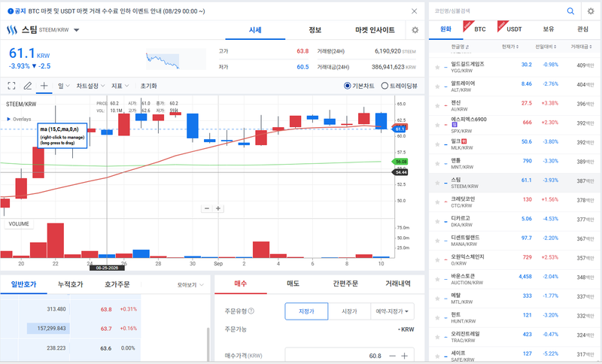
Task: Switch to the 정보 tab
Action: pyautogui.click(x=315, y=30)
